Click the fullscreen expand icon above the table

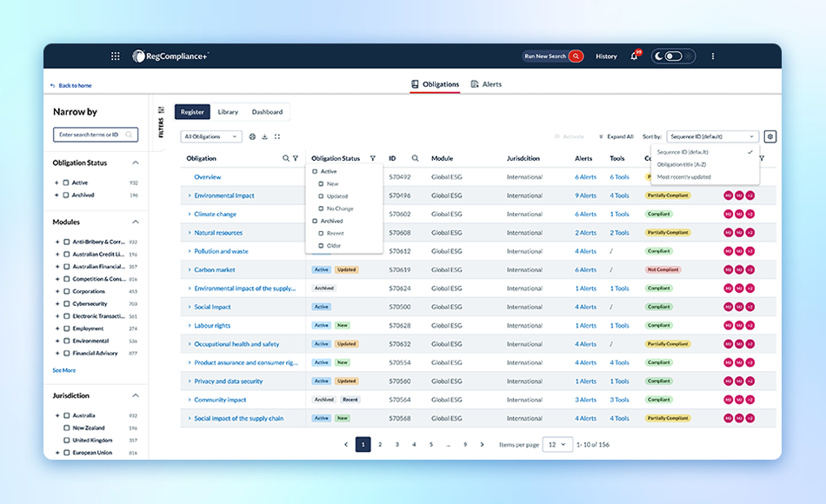[x=277, y=136]
